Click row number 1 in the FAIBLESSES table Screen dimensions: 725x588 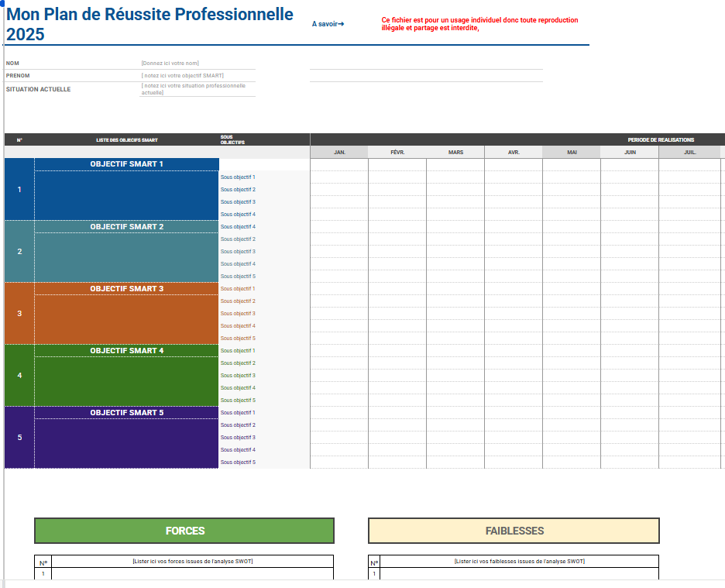[x=373, y=573]
